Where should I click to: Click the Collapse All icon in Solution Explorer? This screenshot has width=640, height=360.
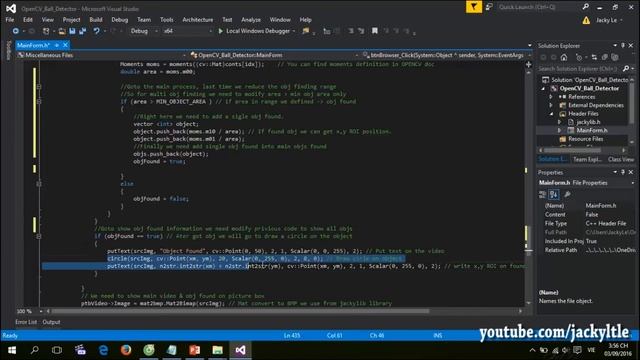pyautogui.click(x=604, y=58)
